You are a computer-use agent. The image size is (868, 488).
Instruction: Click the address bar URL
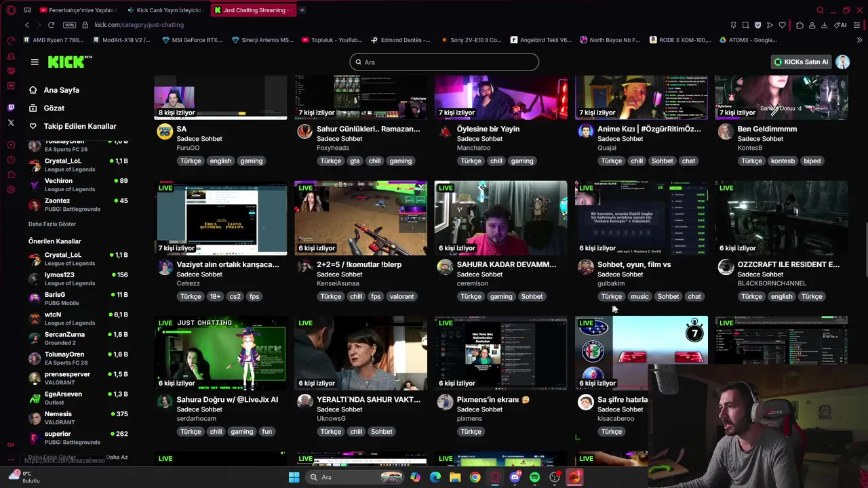139,25
